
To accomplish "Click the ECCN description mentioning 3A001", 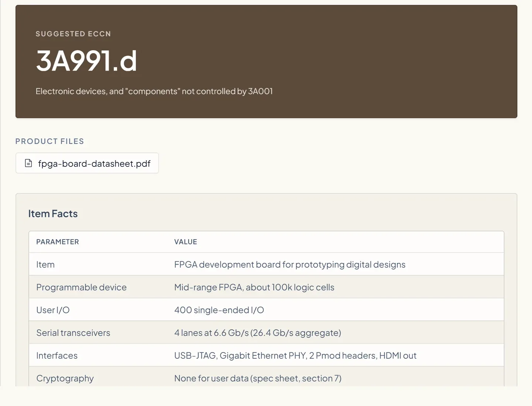I will click(x=154, y=91).
